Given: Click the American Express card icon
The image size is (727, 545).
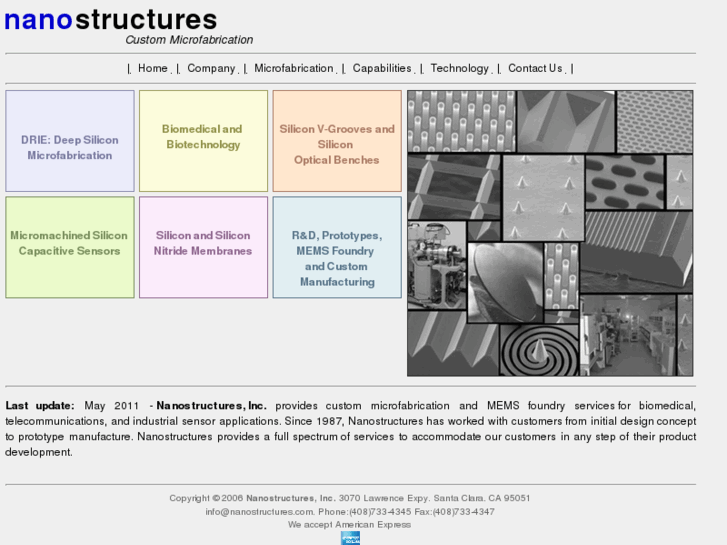Looking at the screenshot, I should (351, 538).
